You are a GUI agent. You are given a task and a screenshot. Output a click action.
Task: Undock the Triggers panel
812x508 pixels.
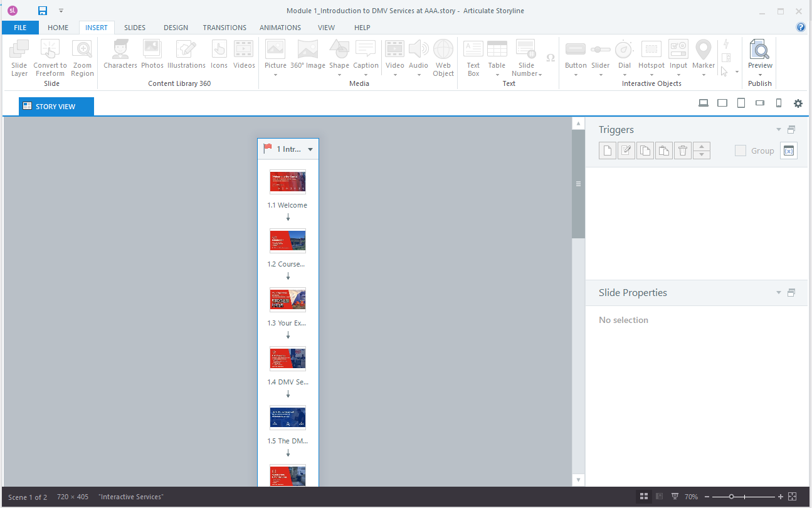tap(791, 130)
